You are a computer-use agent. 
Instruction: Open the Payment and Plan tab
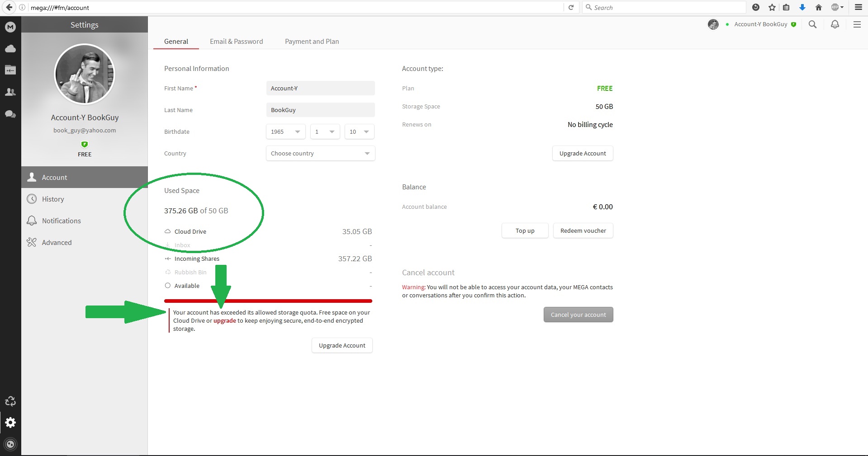pos(312,41)
